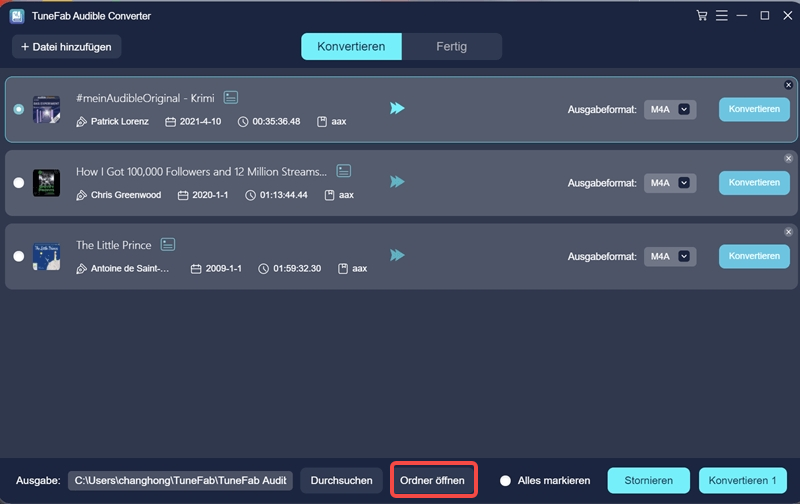Deselect radio button for #meinAudibleOriginal - Krimi
The height and width of the screenshot is (504, 800).
pos(19,109)
